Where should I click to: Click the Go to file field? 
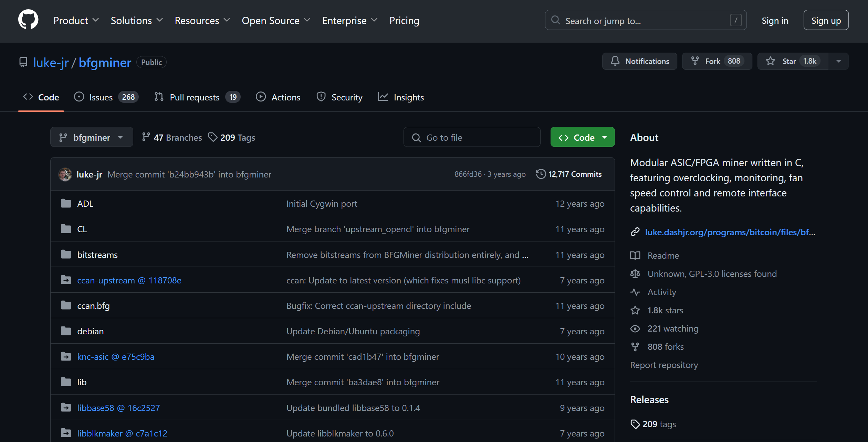[x=472, y=137]
